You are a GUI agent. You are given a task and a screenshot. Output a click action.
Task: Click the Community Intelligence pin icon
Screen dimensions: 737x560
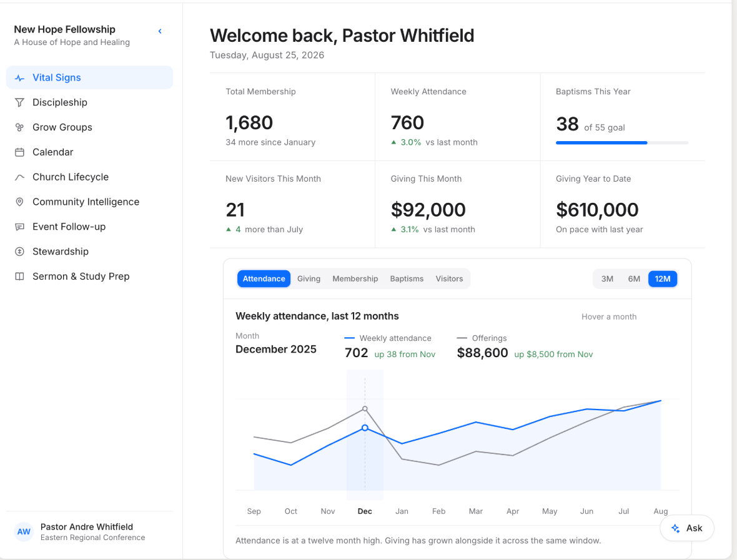(x=19, y=202)
